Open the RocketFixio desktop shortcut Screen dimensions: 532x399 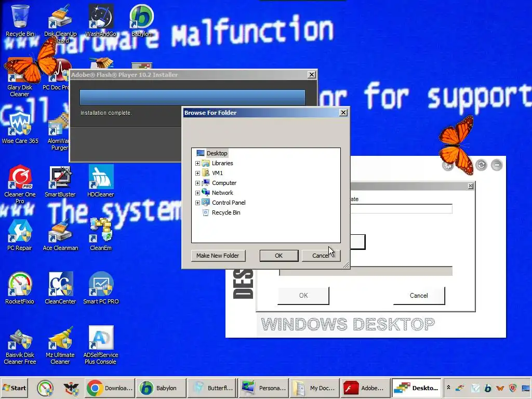click(20, 288)
